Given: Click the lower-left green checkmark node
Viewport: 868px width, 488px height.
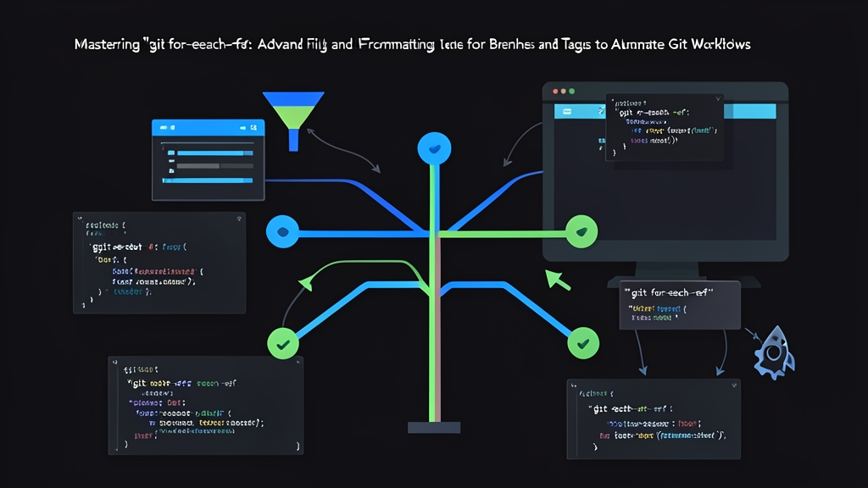Looking at the screenshot, I should [283, 344].
